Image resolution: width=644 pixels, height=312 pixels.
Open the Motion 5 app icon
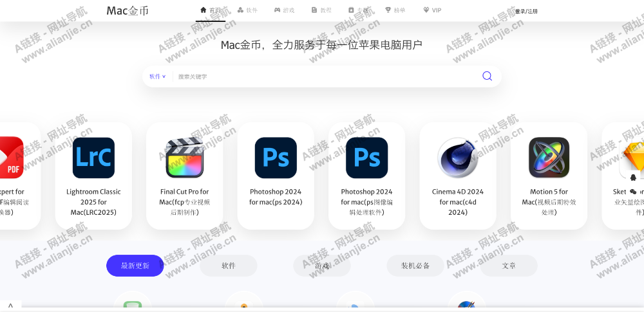[x=549, y=158]
